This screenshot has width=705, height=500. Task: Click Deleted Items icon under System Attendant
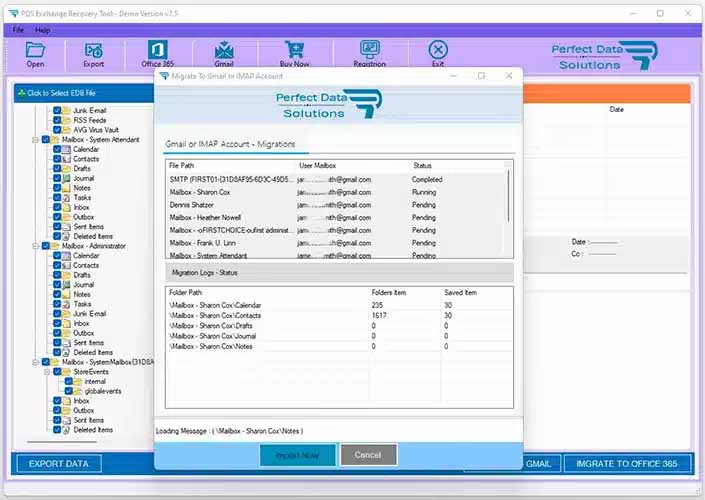pyautogui.click(x=66, y=236)
